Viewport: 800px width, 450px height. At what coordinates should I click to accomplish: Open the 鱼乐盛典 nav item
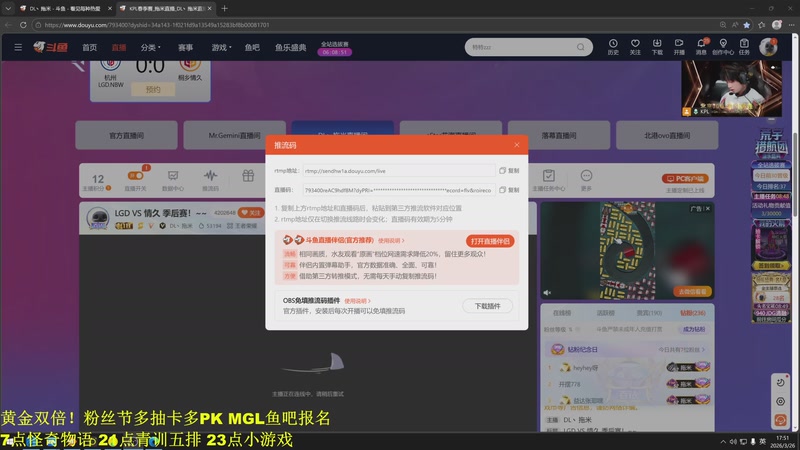click(290, 47)
